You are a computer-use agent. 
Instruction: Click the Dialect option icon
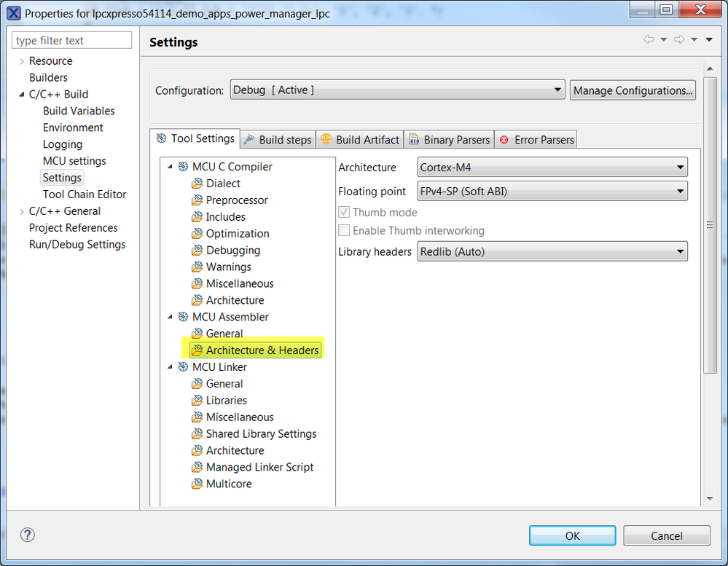pyautogui.click(x=197, y=184)
